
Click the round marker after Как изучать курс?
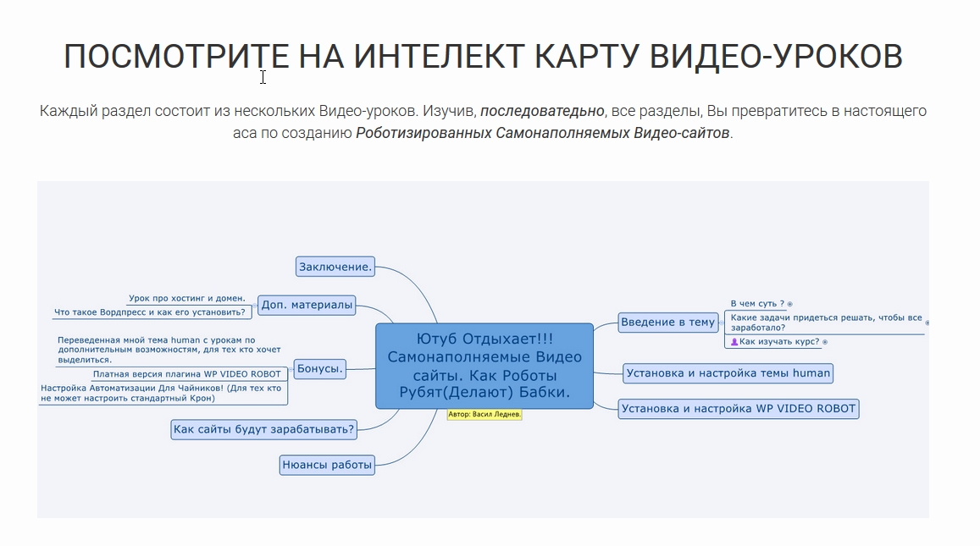click(825, 342)
